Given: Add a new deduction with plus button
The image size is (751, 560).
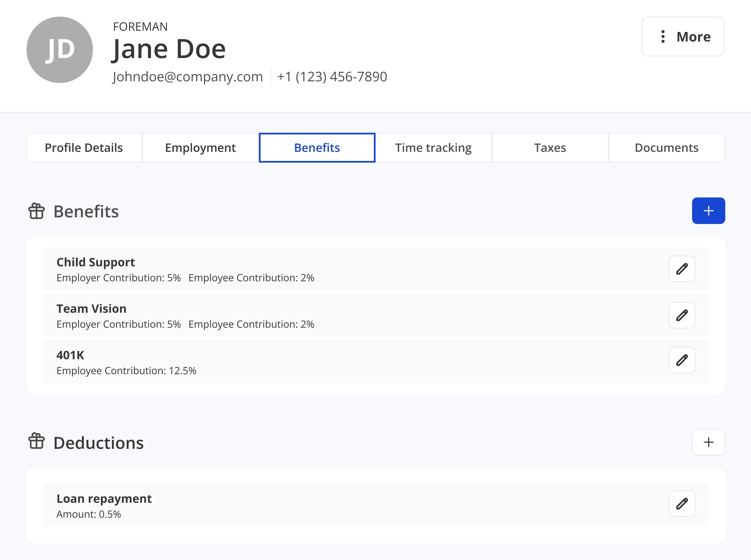Looking at the screenshot, I should point(708,442).
